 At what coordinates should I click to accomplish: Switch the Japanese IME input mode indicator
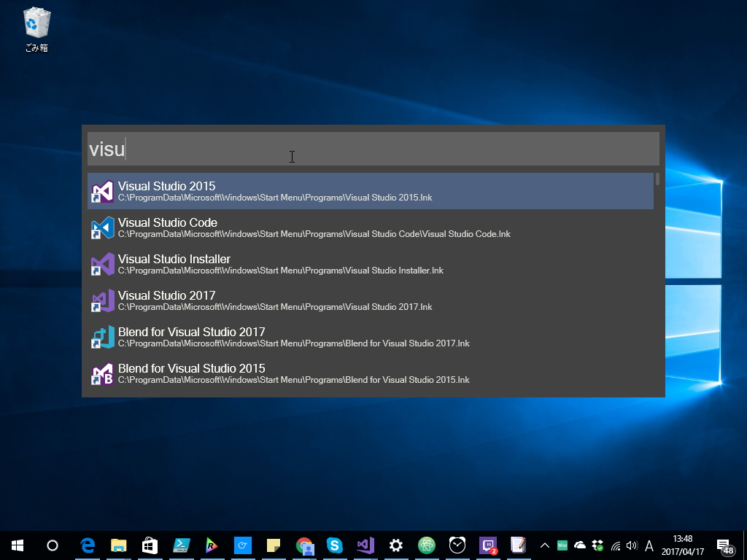[649, 545]
